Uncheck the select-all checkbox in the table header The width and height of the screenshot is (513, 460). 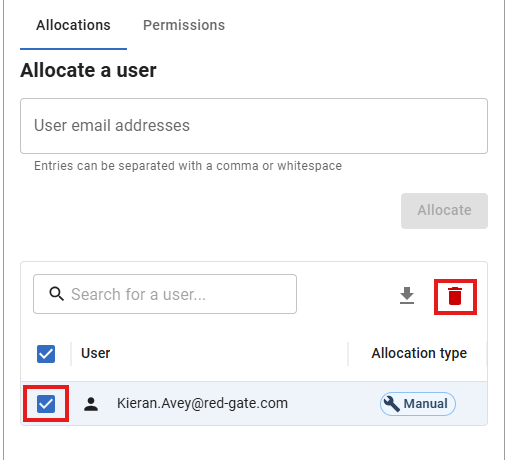[x=46, y=354]
